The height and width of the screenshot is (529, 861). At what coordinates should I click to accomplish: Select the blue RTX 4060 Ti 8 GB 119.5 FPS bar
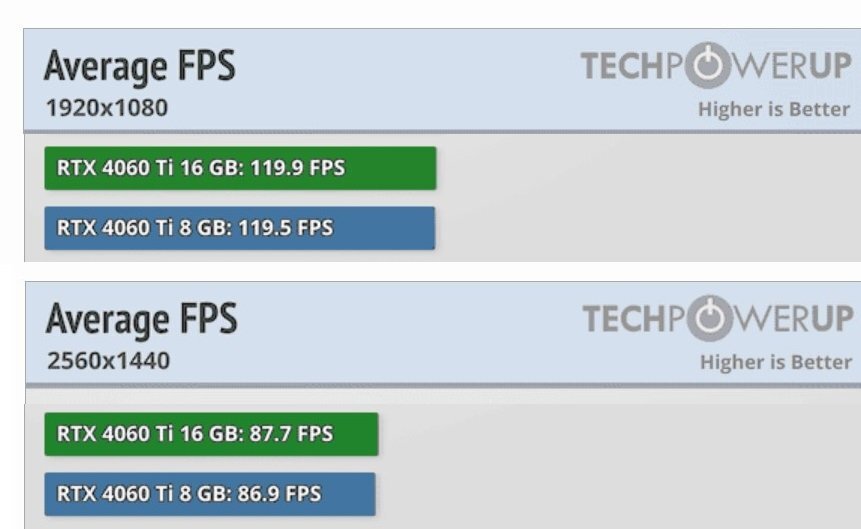click(240, 228)
